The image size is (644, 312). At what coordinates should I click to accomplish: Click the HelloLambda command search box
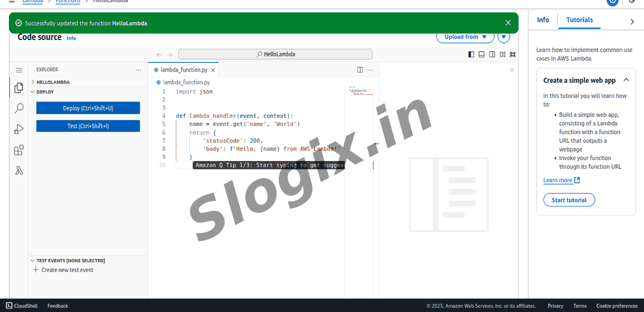pyautogui.click(x=275, y=54)
